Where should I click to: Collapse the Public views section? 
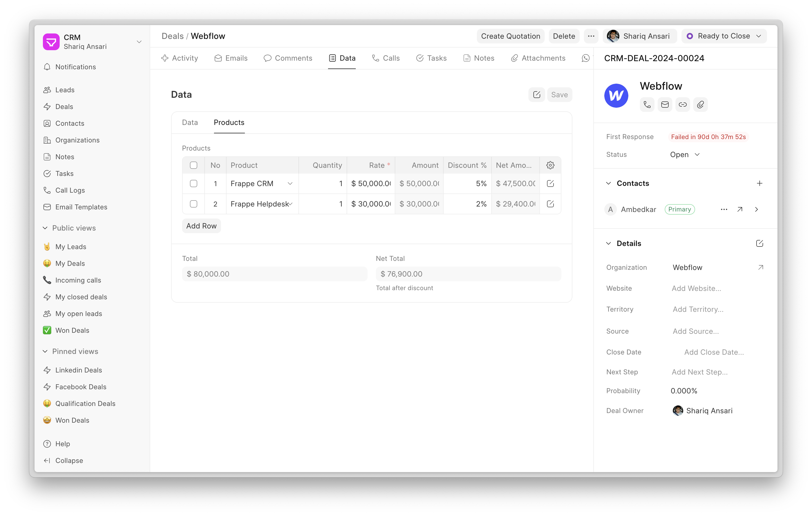click(x=69, y=228)
